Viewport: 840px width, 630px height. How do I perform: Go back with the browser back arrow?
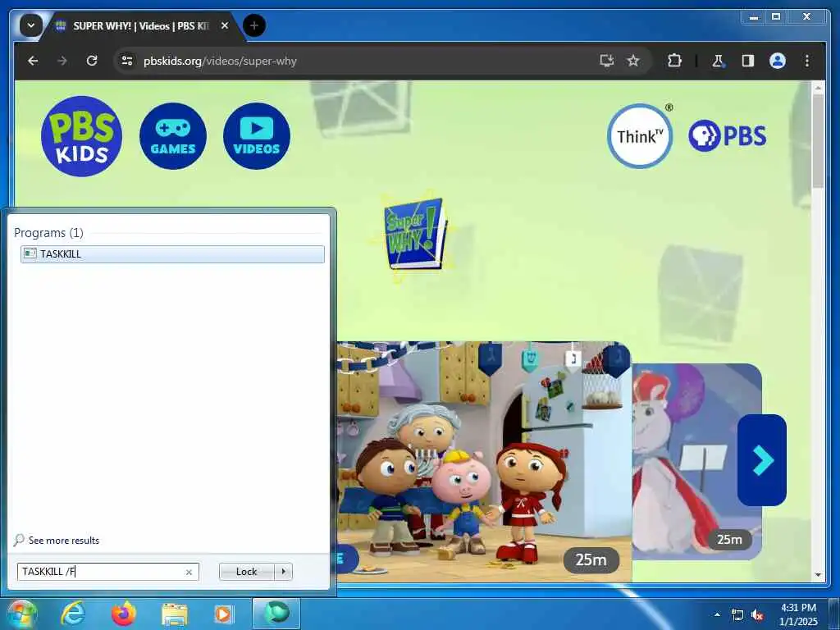33,61
